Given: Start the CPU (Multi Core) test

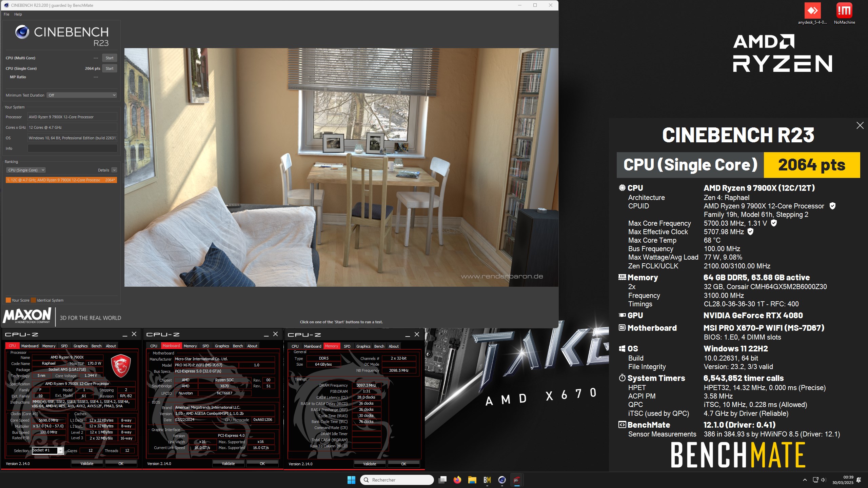Looking at the screenshot, I should tap(110, 58).
